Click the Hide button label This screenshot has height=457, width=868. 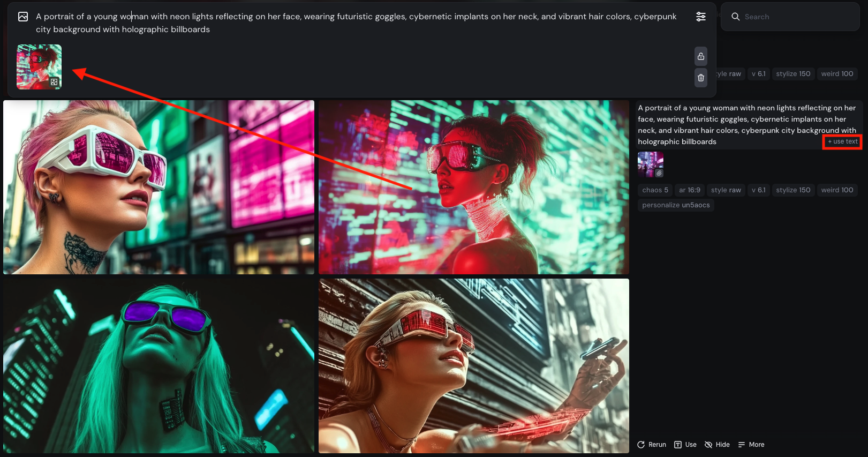click(x=722, y=445)
